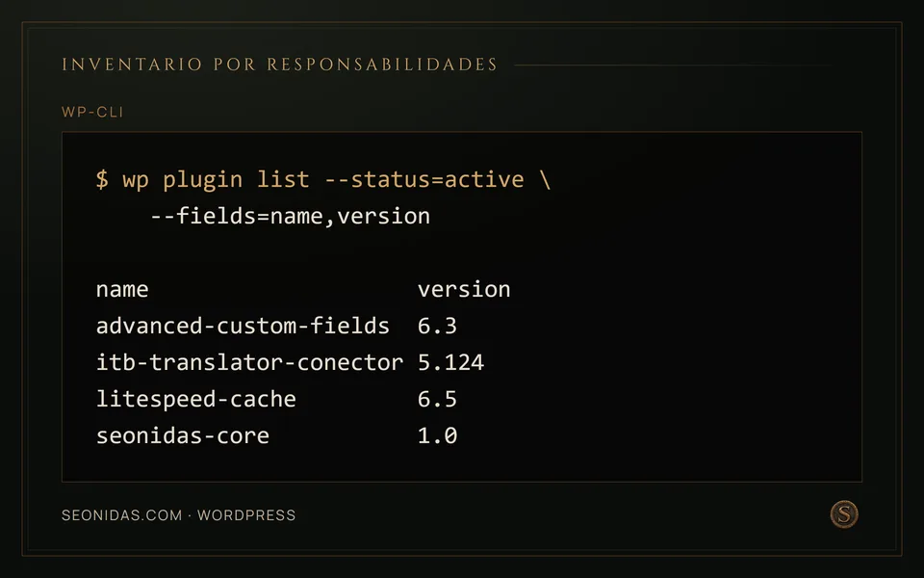Click the Seonidas S logo coin
Image resolution: width=924 pixels, height=578 pixels.
pyautogui.click(x=844, y=514)
